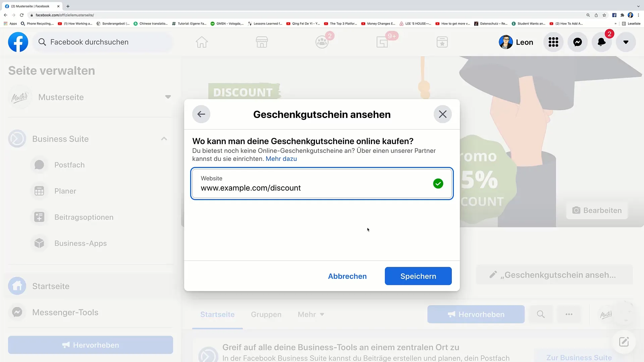Toggle the Business Suite collapse arrow

(164, 139)
